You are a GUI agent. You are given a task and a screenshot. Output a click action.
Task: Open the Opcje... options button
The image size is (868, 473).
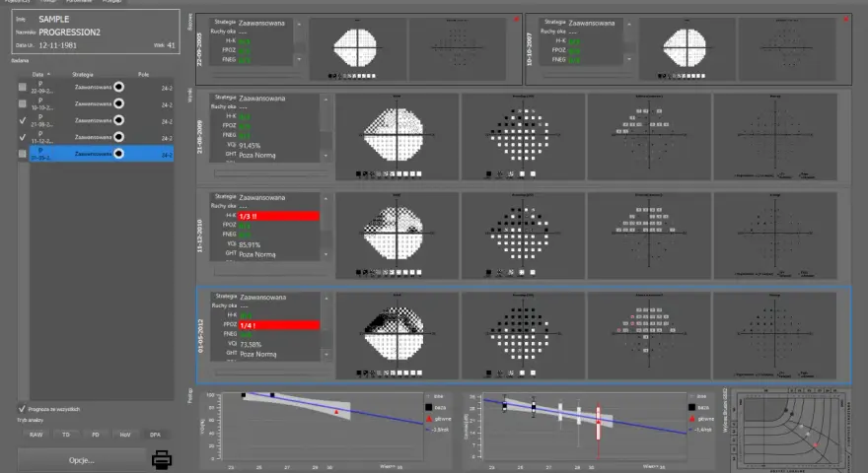81,460
